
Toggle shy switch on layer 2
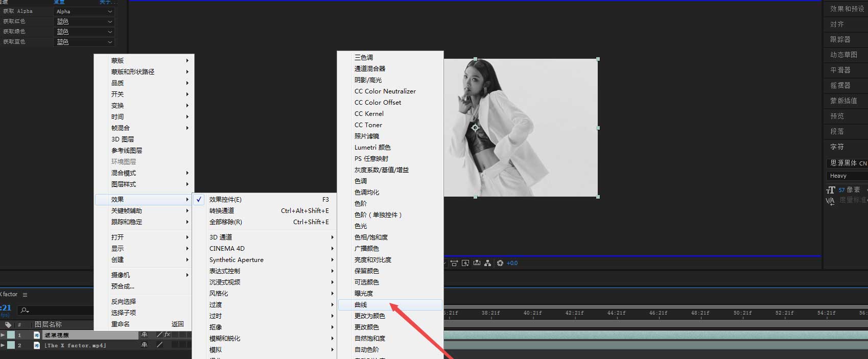tap(145, 345)
